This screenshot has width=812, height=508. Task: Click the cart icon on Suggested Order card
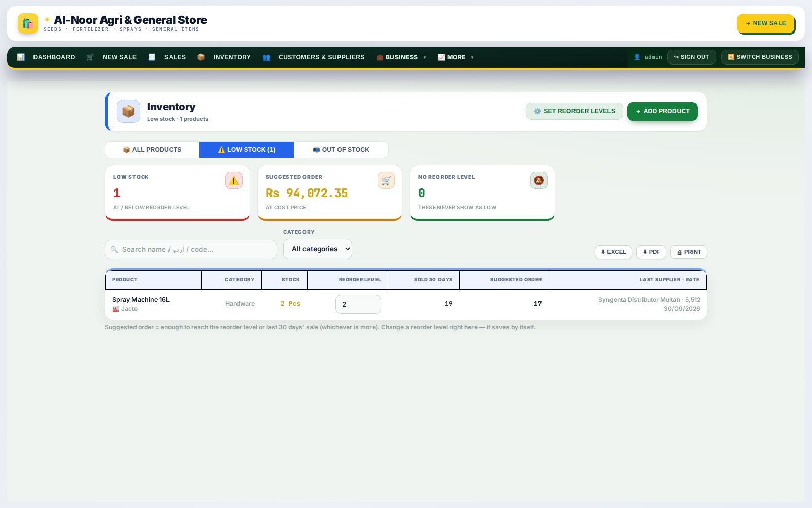click(x=386, y=180)
